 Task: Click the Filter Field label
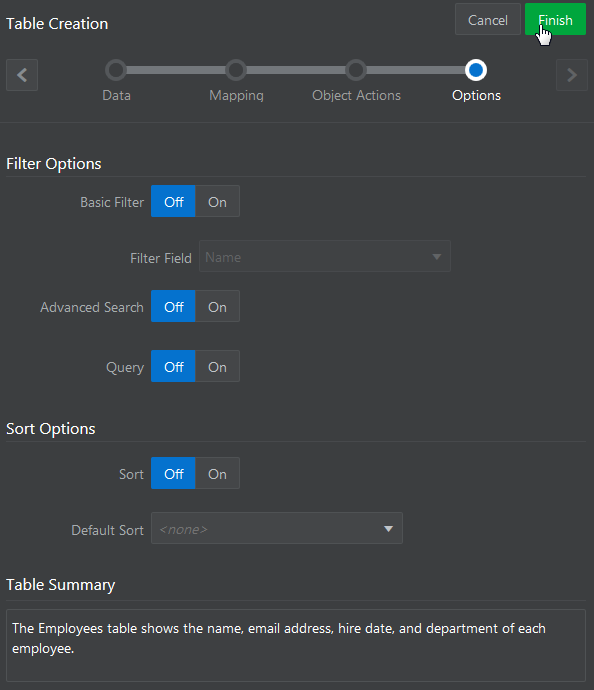[x=161, y=258]
